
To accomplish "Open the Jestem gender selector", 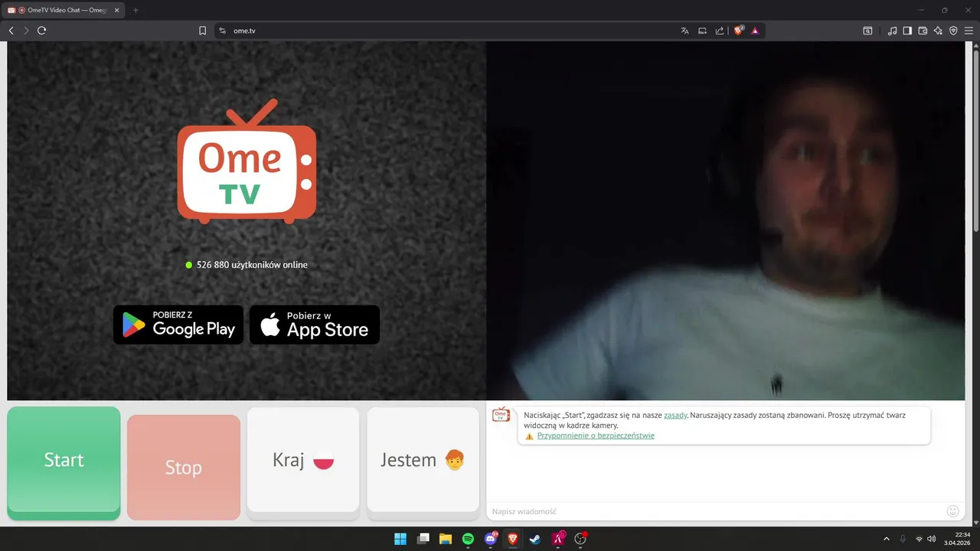I will 423,460.
